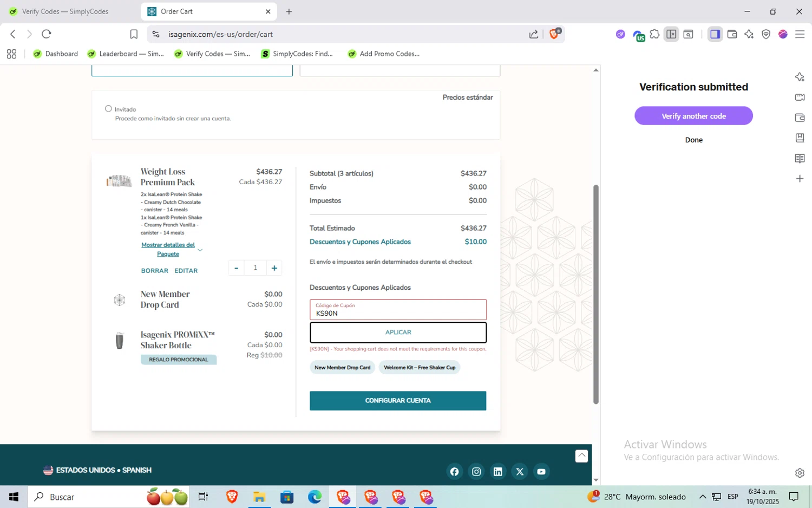Click the scroll-to-top arrow button
The image size is (812, 508).
(x=581, y=456)
